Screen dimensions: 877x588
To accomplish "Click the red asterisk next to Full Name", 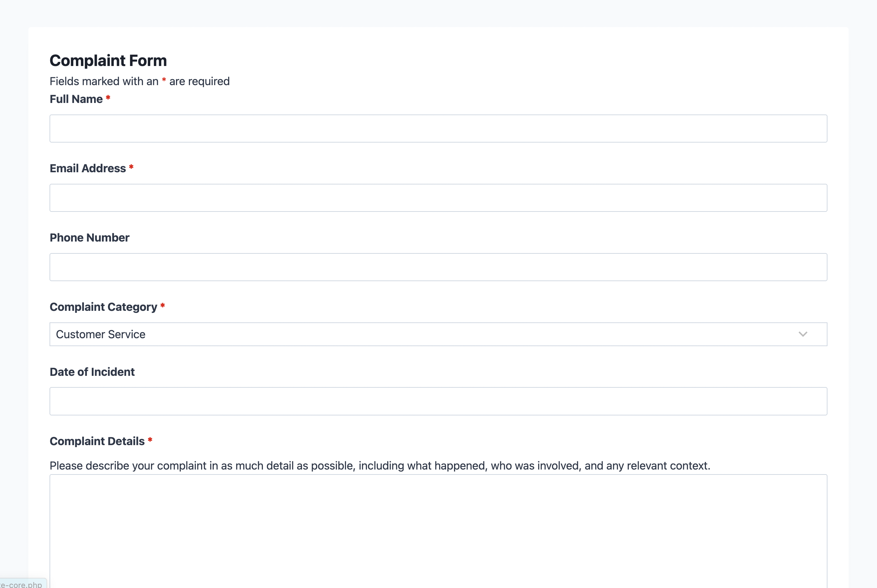I will [108, 99].
